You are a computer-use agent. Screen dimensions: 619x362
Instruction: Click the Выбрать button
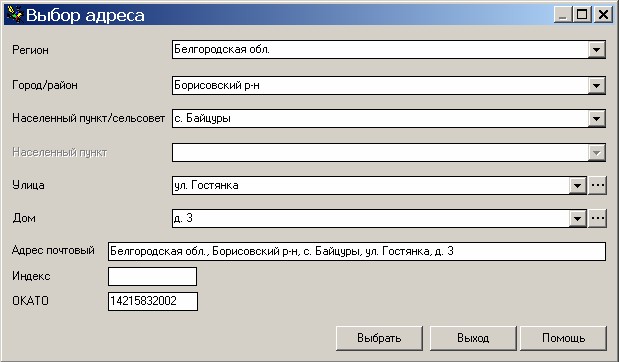click(x=379, y=338)
